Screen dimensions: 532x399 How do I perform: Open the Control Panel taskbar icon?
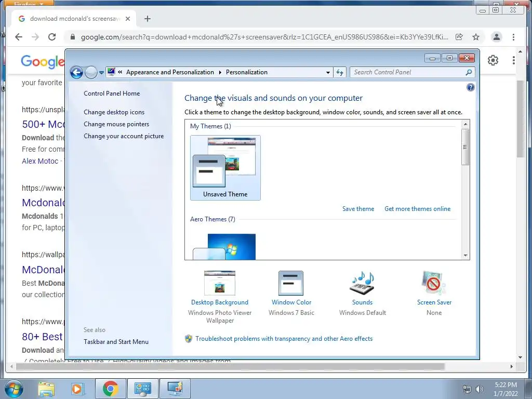(142, 389)
